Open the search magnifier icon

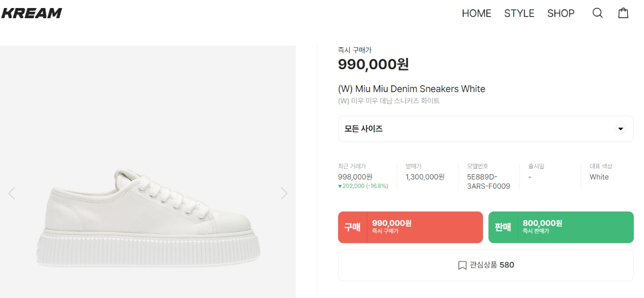coord(597,13)
